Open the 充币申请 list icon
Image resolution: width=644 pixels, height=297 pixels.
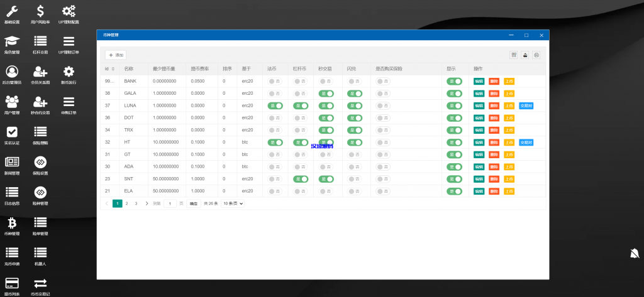pos(12,252)
